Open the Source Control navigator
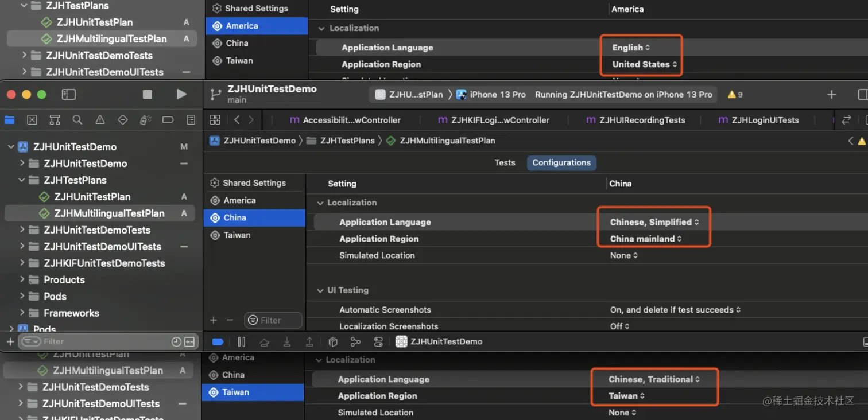Image resolution: width=868 pixels, height=420 pixels. tap(32, 120)
